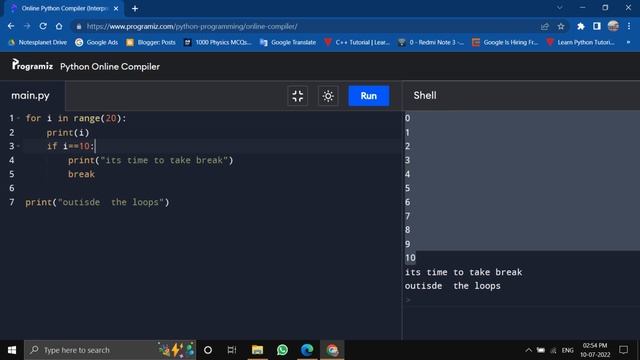
Task: Click the code text 'print(i)' on line 2
Action: point(68,133)
